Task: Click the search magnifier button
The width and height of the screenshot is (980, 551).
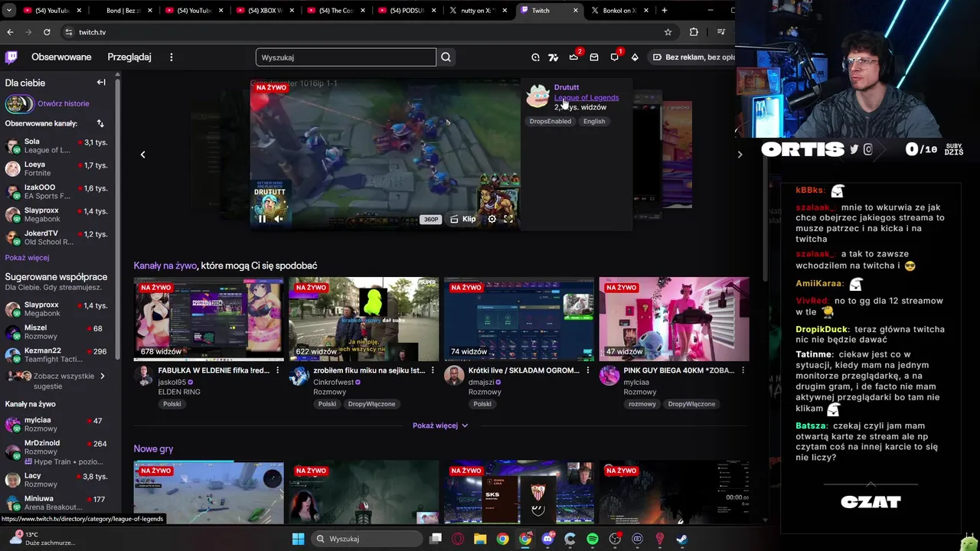Action: 446,57
